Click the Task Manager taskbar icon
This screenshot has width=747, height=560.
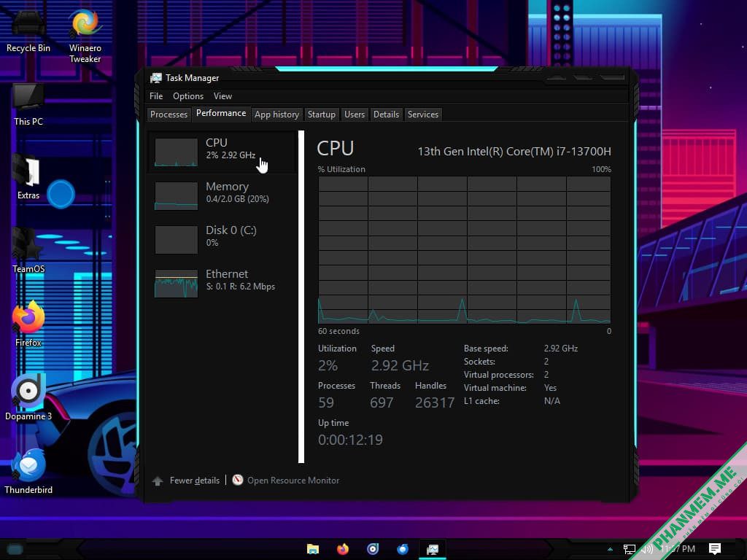[x=433, y=549]
